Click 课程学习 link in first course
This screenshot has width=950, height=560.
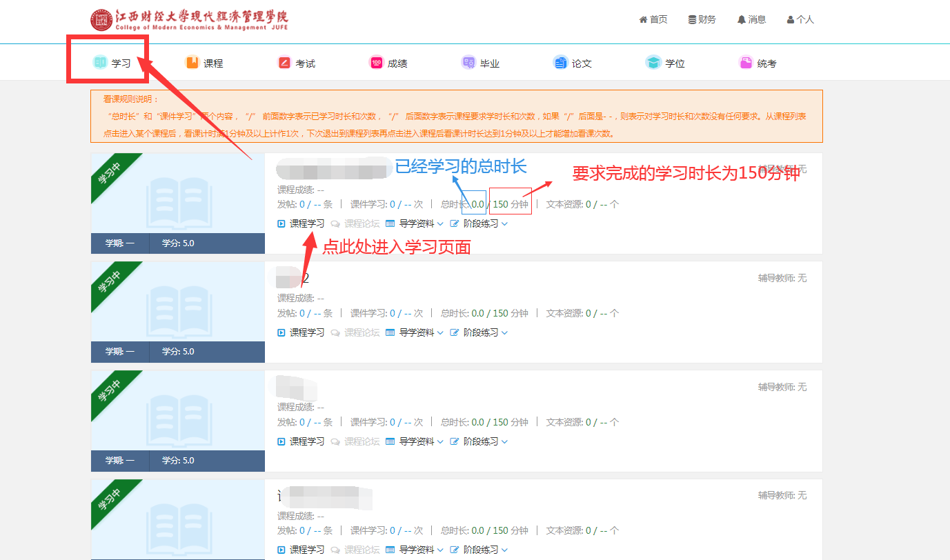301,223
